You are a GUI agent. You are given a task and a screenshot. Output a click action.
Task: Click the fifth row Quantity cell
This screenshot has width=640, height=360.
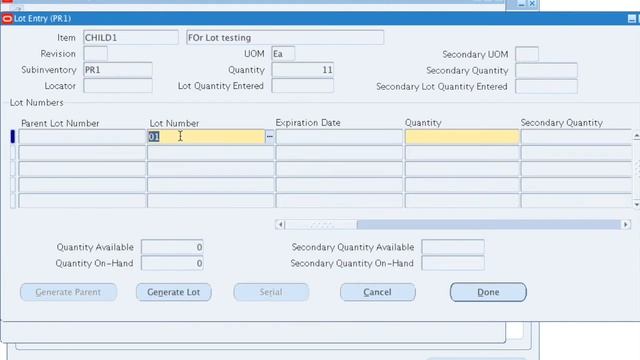click(462, 200)
